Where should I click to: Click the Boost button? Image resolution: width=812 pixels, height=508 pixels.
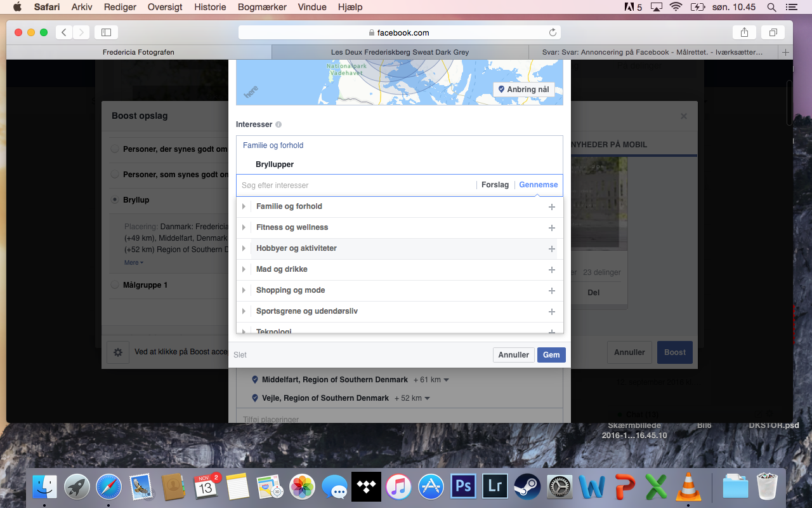[675, 352]
